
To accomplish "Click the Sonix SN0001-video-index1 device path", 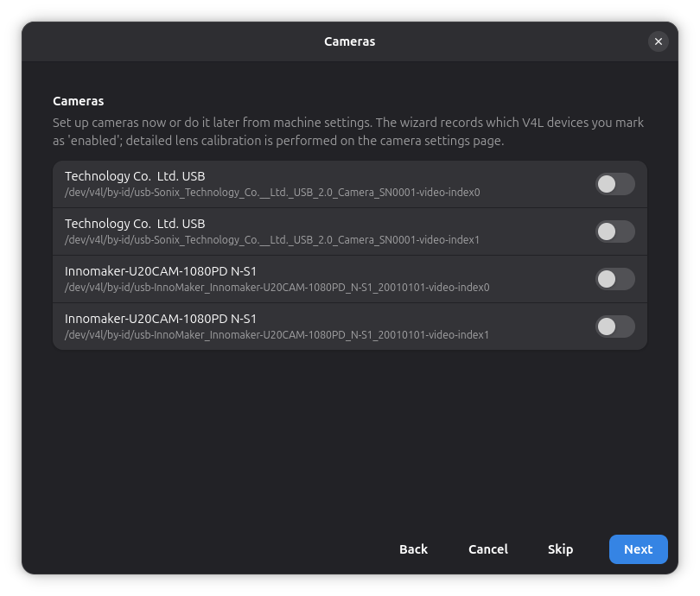I will pos(272,240).
